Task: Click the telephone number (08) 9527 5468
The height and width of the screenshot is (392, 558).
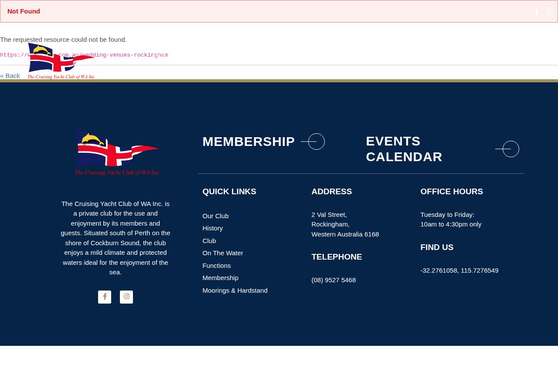Action: [333, 280]
